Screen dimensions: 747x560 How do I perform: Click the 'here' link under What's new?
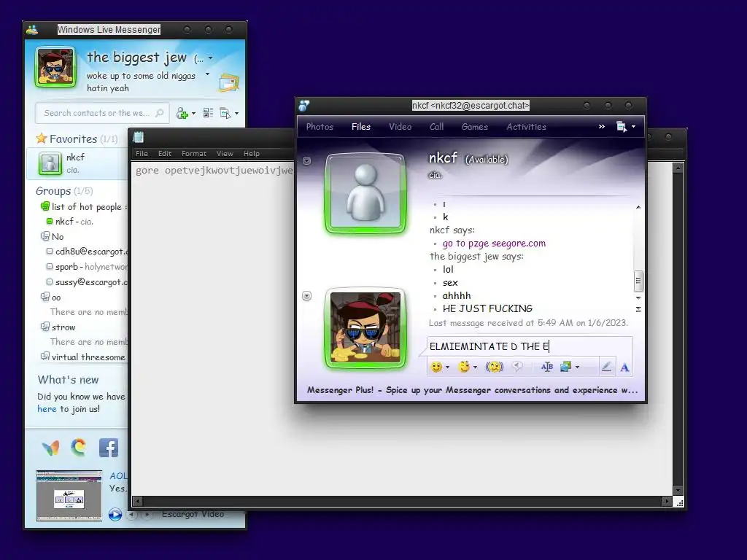point(47,409)
